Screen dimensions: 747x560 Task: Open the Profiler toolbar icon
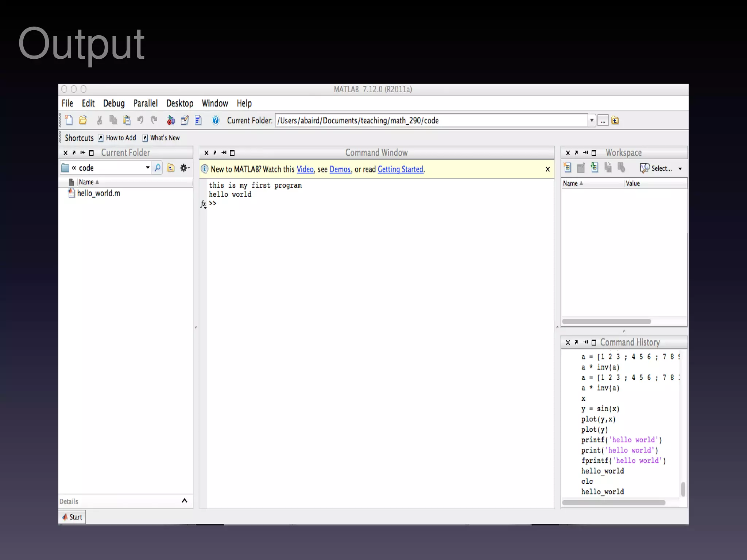(x=198, y=120)
